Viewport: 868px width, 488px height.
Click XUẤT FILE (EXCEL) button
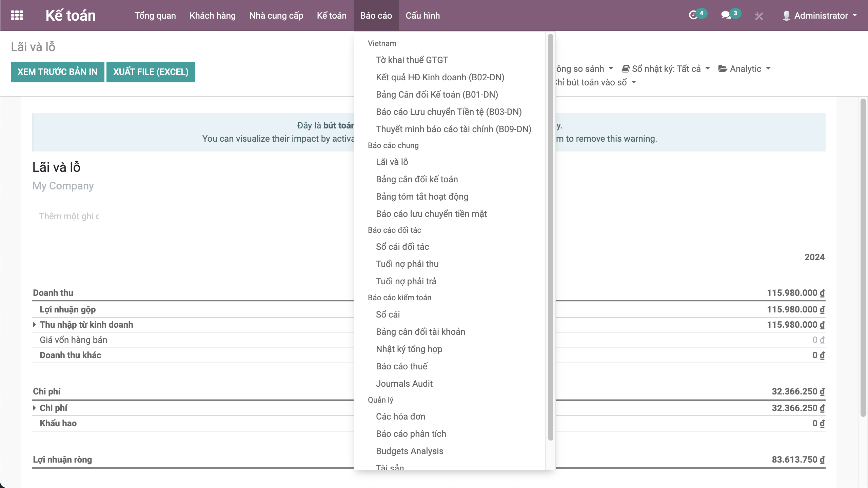pos(151,72)
